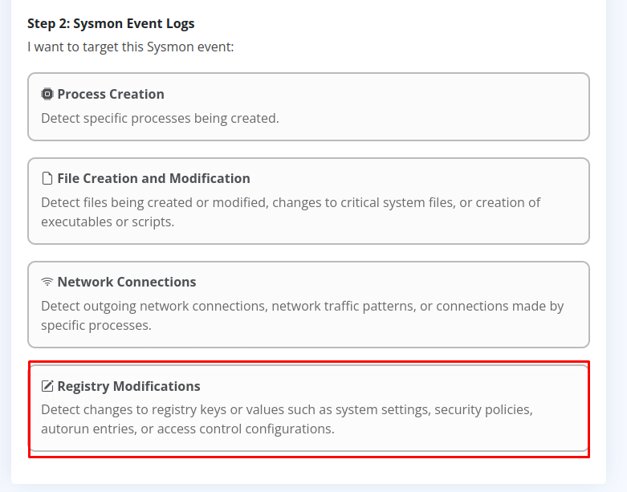This screenshot has height=492, width=627.
Task: Click the description about registry keys or values
Action: [287, 419]
